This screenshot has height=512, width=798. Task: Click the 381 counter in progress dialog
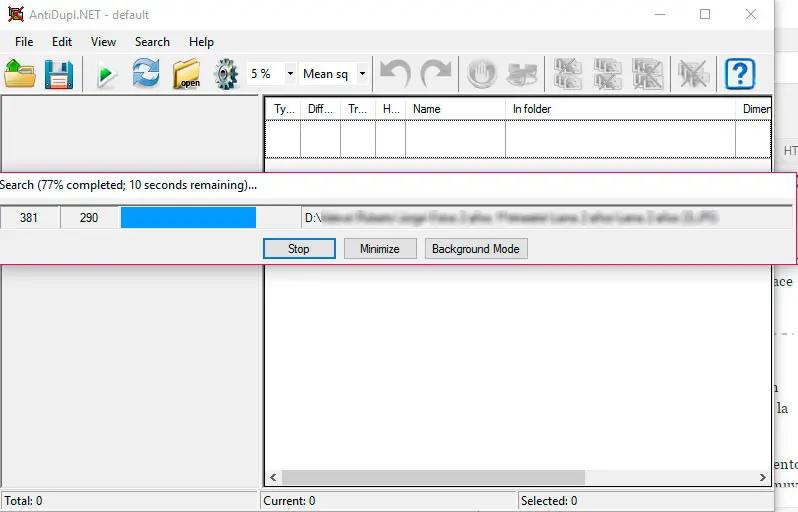(29, 218)
